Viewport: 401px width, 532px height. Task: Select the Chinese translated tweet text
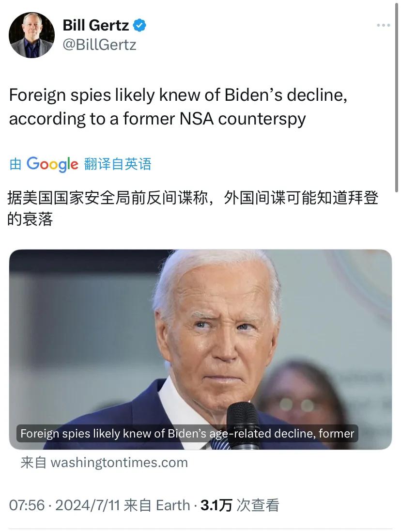pos(193,208)
